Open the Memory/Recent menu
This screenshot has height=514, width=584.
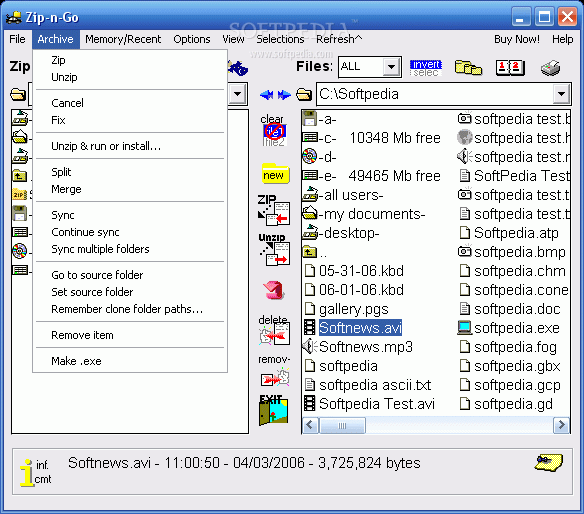123,39
